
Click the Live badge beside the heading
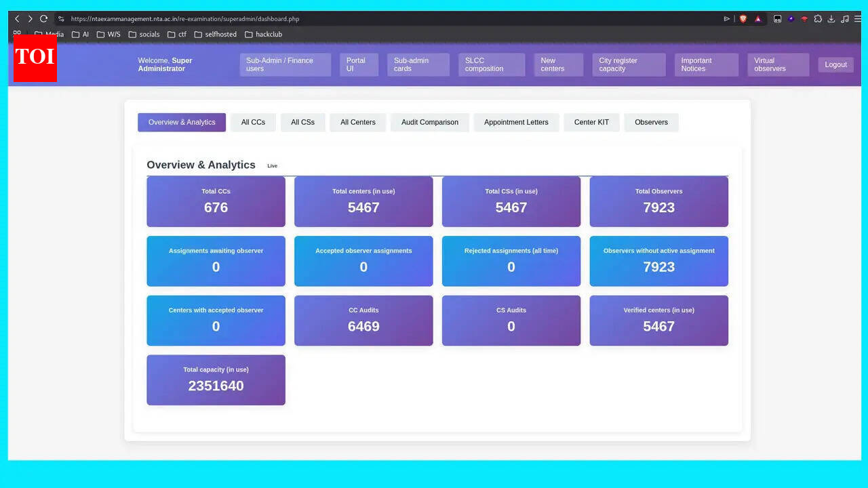point(272,166)
